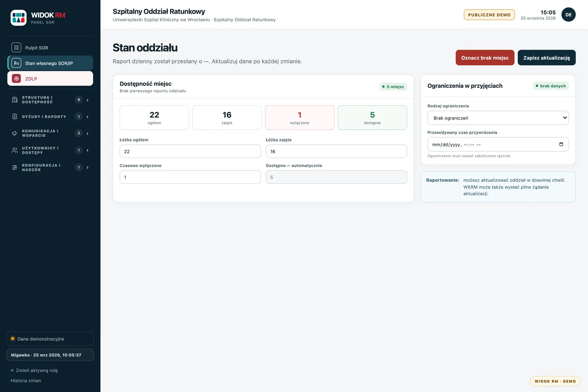Click the document icon for Dyżury i raporty
Viewport: 588px width, 392px height.
[15, 117]
